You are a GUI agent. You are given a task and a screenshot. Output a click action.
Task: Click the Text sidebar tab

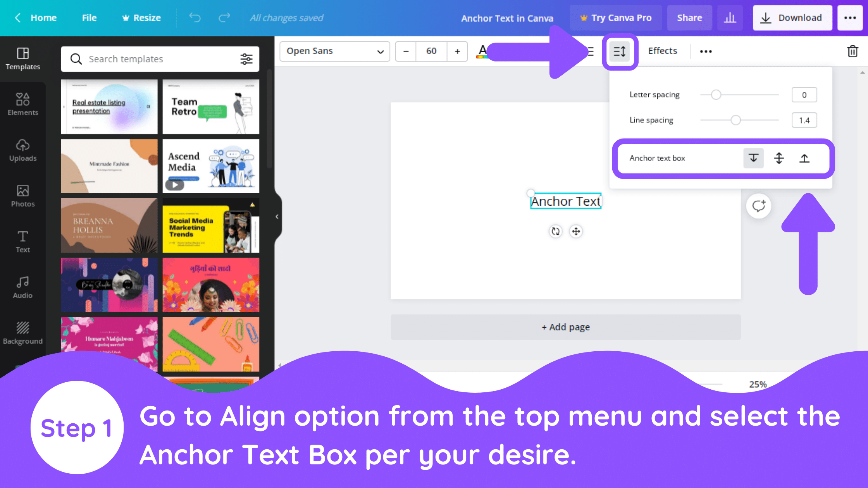point(22,241)
